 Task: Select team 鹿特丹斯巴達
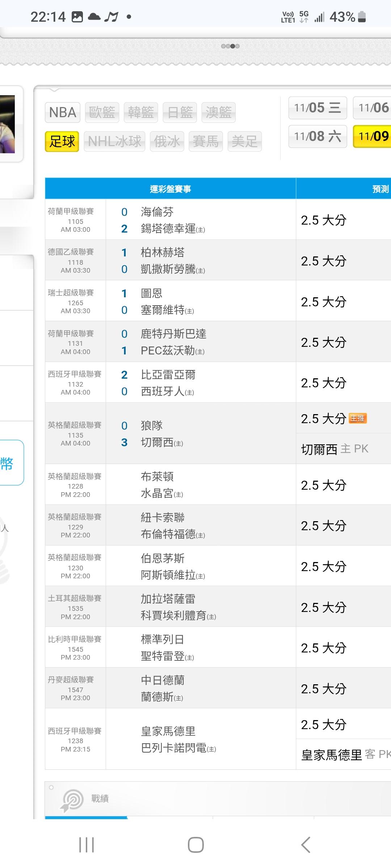click(173, 334)
